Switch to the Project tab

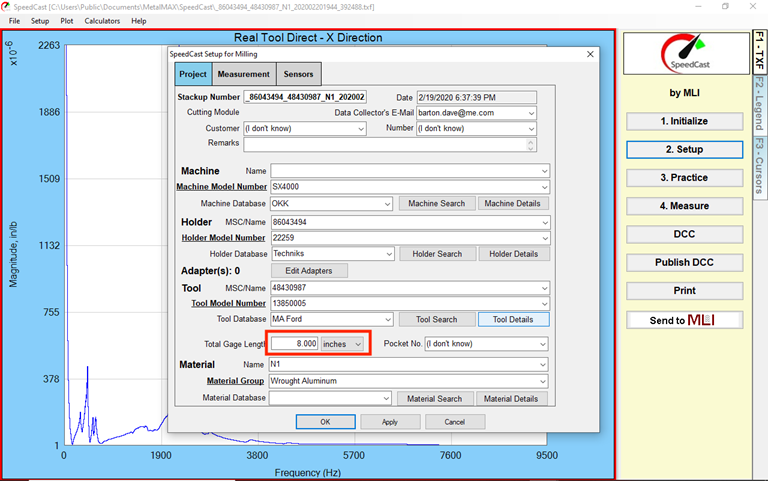[193, 74]
